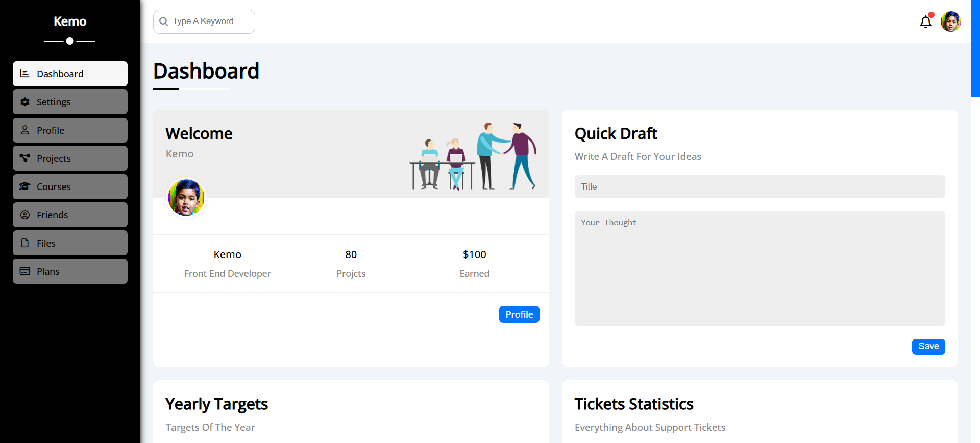980x443 pixels.
Task: Click the "Tickets Statistics" heading
Action: tap(634, 404)
